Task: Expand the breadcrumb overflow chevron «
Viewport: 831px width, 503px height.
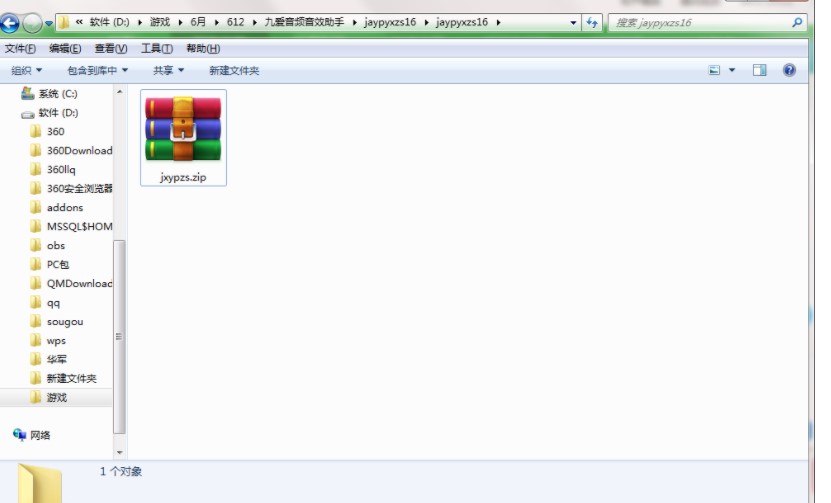Action: (x=79, y=22)
